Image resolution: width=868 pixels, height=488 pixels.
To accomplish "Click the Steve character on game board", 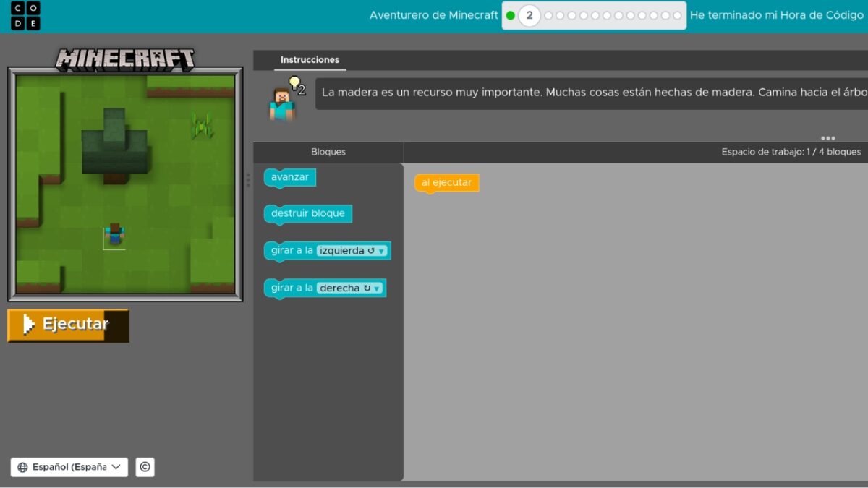I will click(x=114, y=234).
